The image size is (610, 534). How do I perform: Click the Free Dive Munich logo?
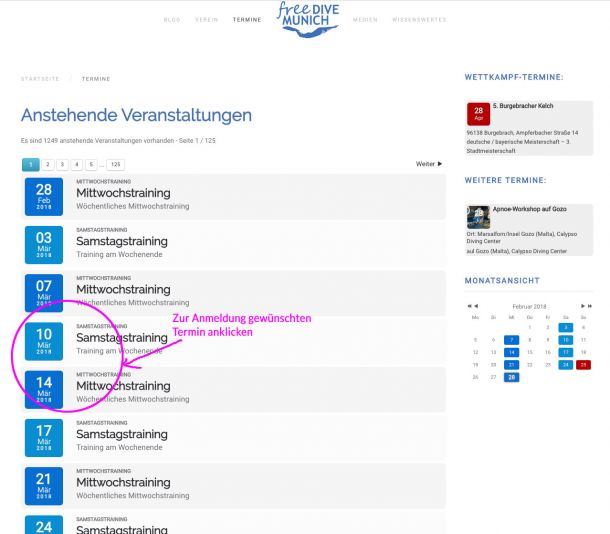(305, 19)
